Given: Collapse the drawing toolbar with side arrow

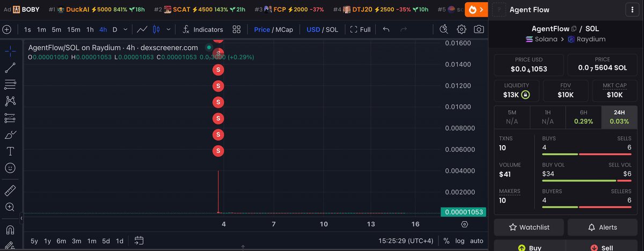Looking at the screenshot, I should click(x=21, y=219).
